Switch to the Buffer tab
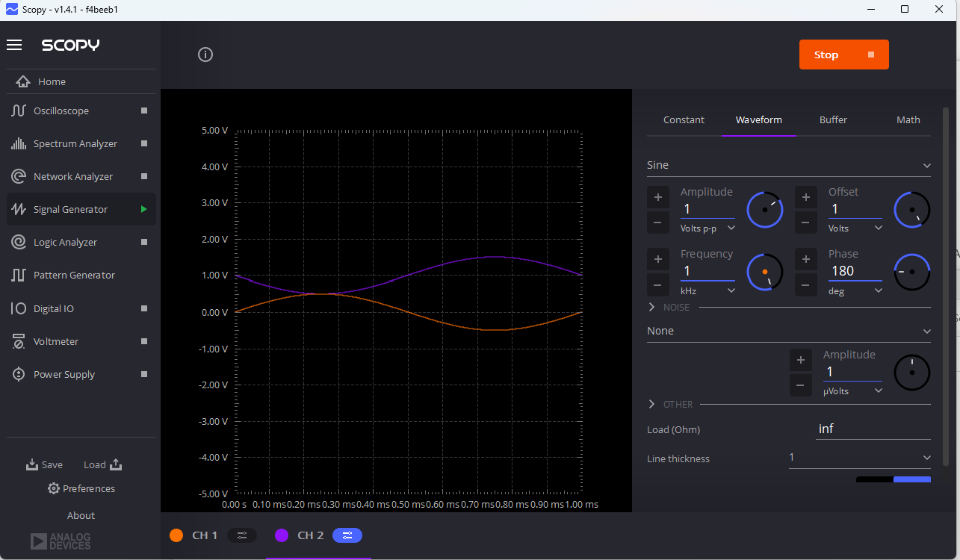The image size is (960, 560). pyautogui.click(x=833, y=119)
